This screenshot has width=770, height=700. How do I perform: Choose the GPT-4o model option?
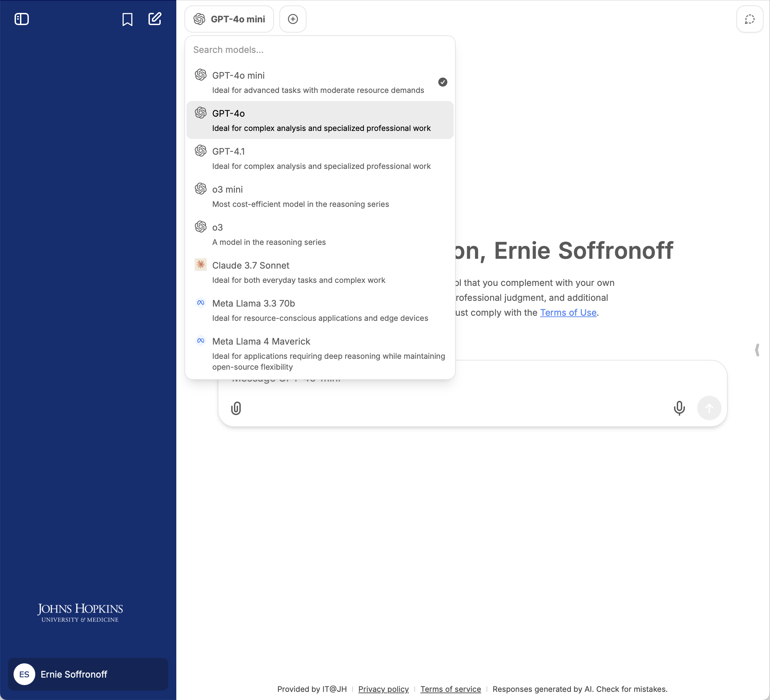point(320,120)
